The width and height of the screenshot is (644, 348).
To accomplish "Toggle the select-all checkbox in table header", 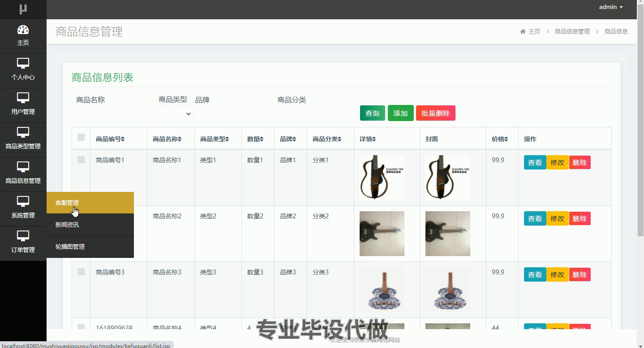I will tap(81, 137).
